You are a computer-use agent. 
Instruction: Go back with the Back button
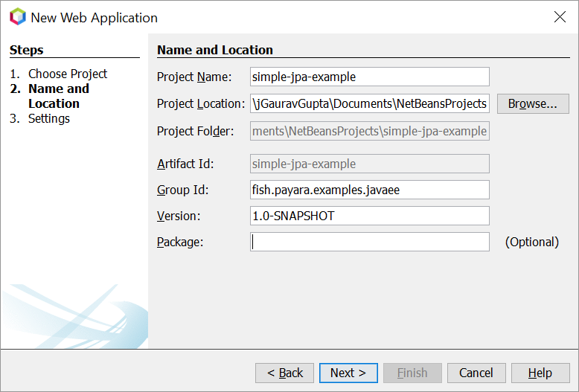(x=284, y=373)
